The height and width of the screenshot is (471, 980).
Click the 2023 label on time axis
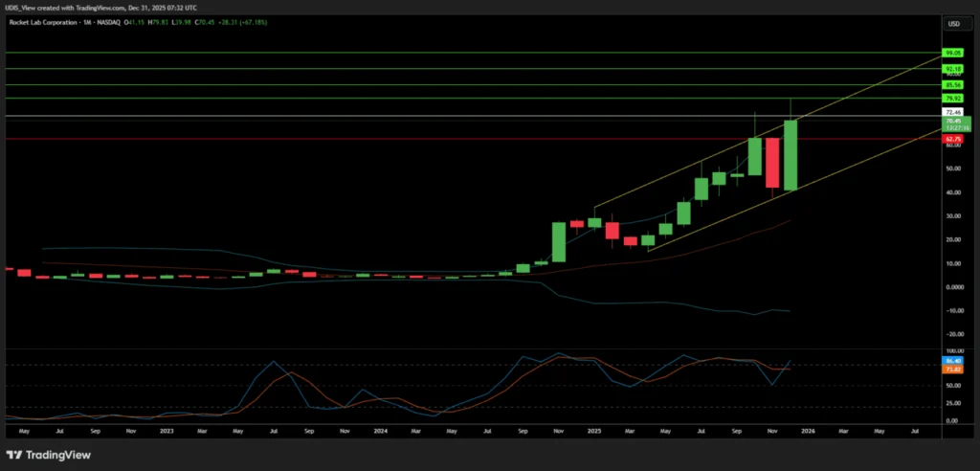167,431
